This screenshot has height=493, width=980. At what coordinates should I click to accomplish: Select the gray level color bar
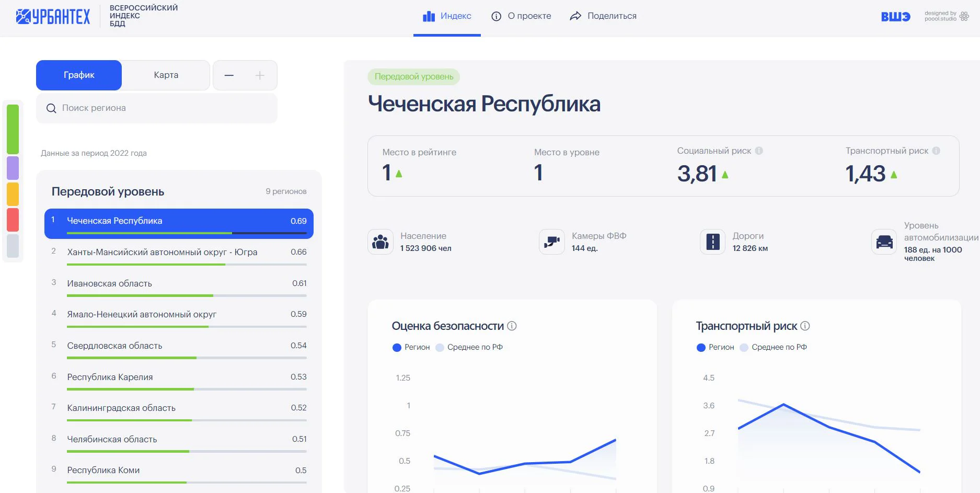[13, 246]
